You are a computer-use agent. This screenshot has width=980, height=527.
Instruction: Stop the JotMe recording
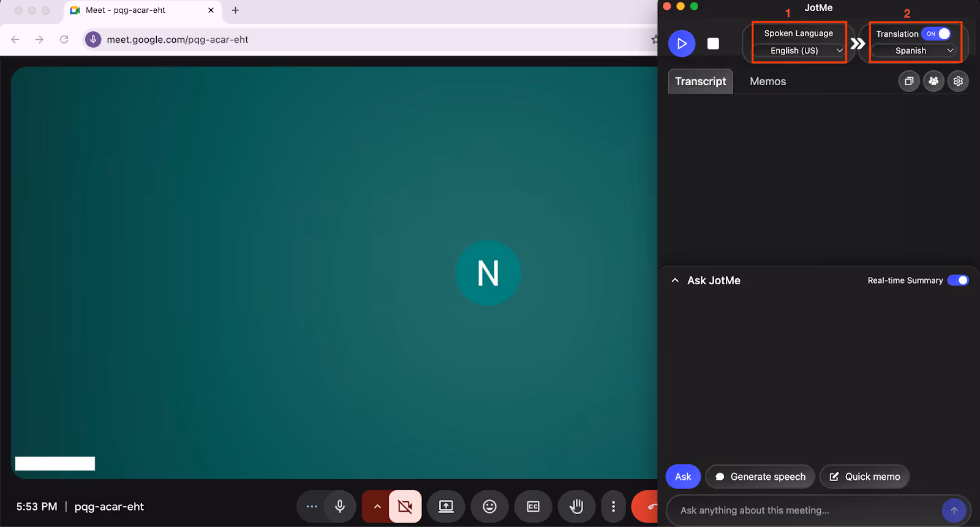coord(713,44)
